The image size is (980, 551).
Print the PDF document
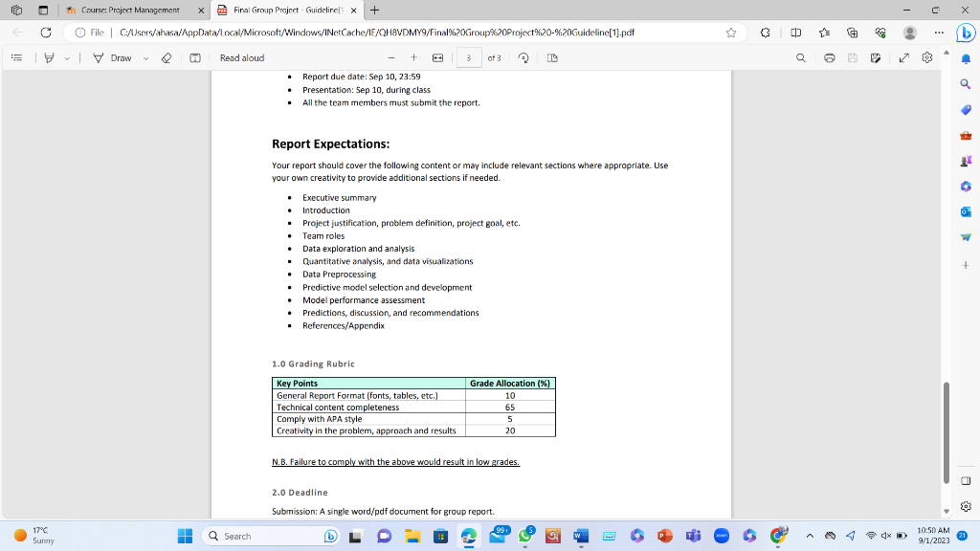(x=831, y=57)
